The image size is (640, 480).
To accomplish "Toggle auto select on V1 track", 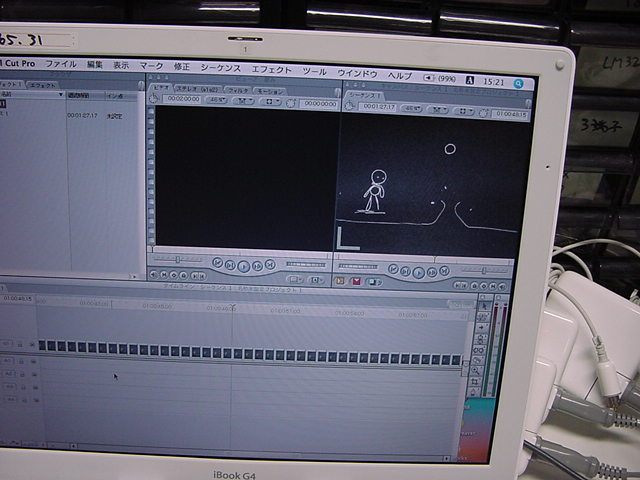I will click(33, 345).
